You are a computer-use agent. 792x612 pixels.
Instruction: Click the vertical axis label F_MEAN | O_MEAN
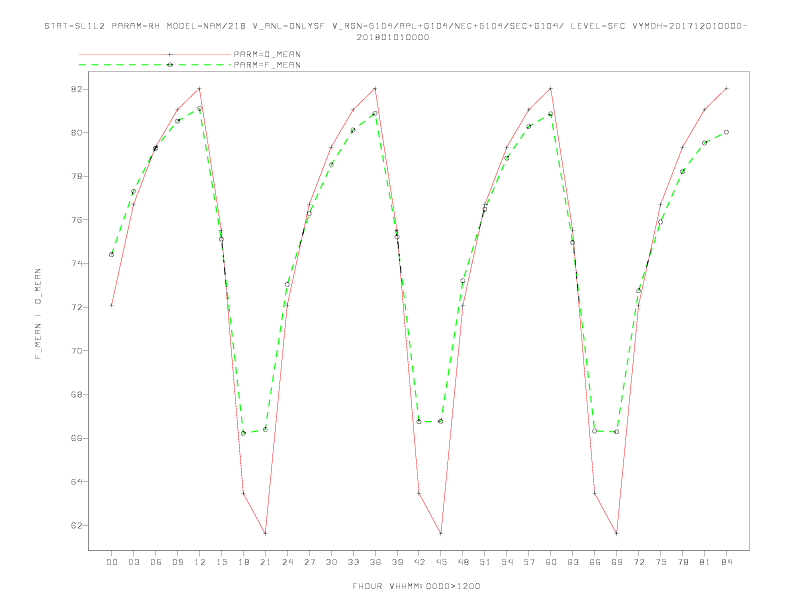38,314
